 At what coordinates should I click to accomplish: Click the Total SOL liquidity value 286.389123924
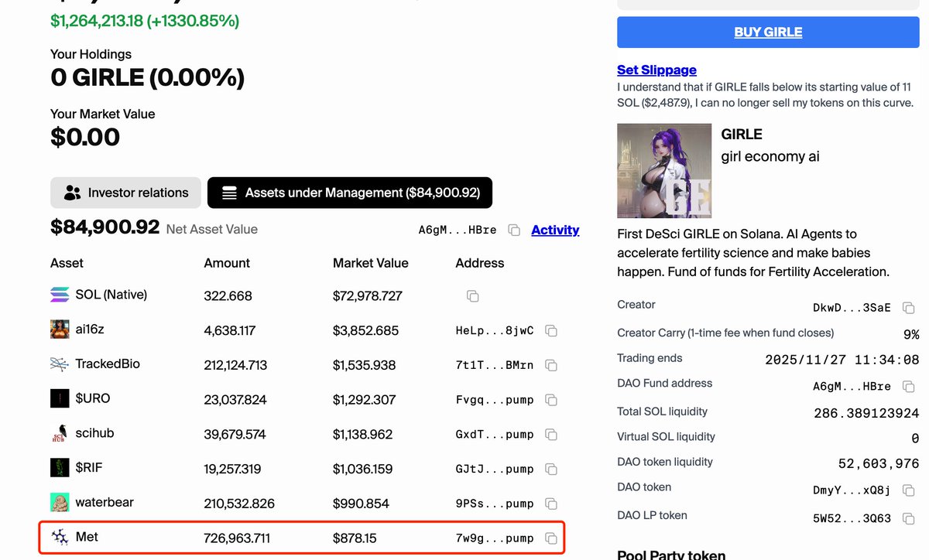click(866, 413)
